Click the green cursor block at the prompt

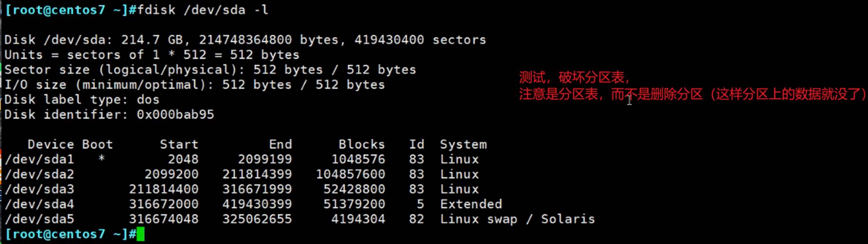click(x=141, y=234)
